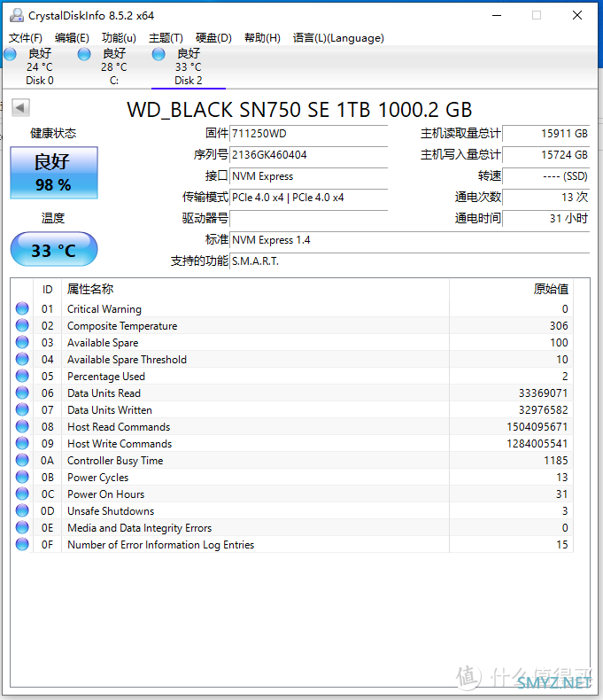Click host reads total value 15911 GB
The image size is (603, 700).
pyautogui.click(x=546, y=134)
